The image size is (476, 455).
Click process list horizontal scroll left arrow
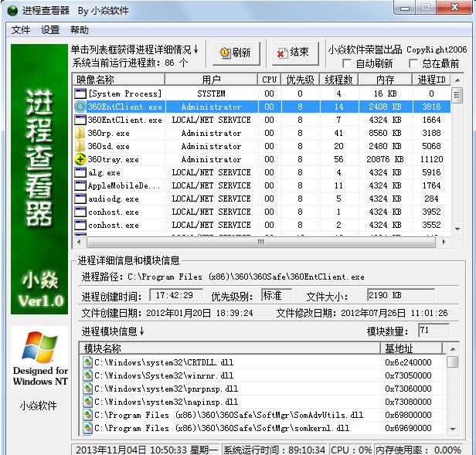[x=79, y=242]
